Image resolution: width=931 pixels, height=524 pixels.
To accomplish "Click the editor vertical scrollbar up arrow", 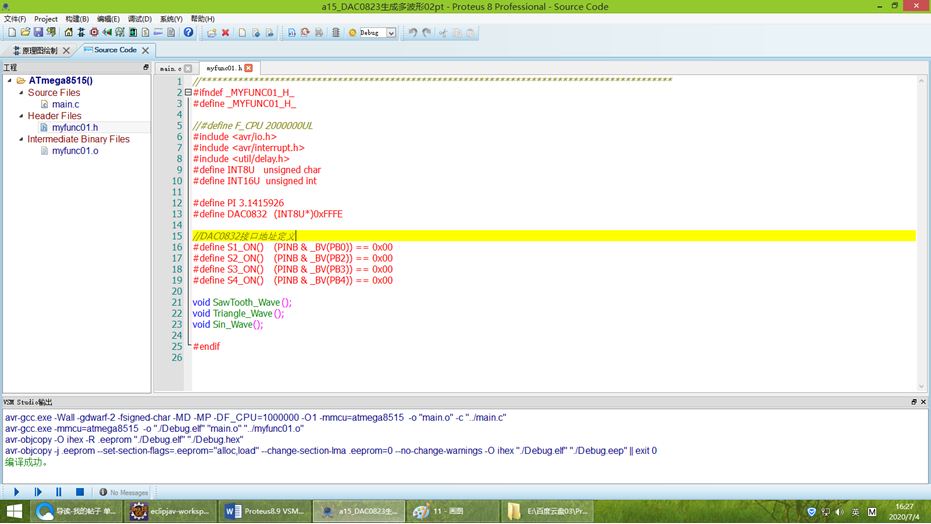I will [x=922, y=81].
